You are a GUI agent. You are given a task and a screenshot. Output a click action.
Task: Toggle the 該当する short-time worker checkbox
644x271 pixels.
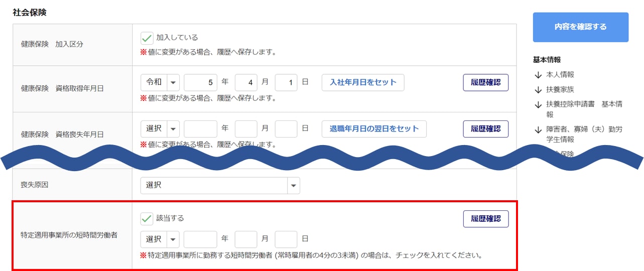pyautogui.click(x=147, y=218)
